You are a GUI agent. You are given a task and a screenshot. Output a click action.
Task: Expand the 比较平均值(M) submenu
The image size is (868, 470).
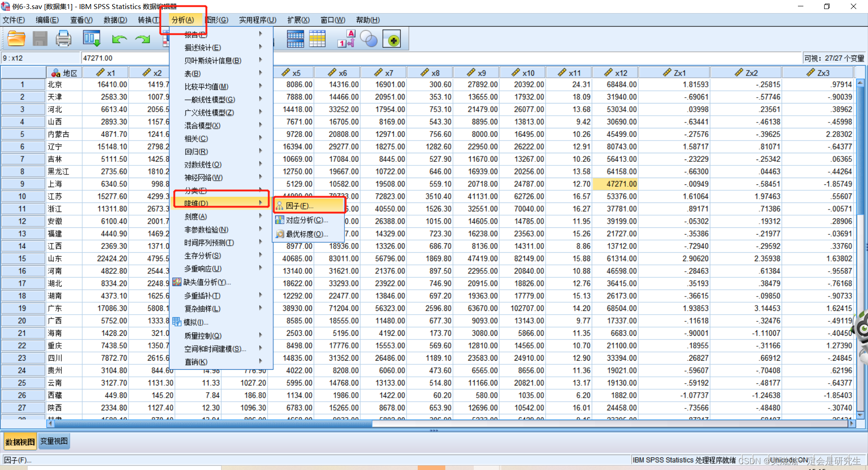221,86
